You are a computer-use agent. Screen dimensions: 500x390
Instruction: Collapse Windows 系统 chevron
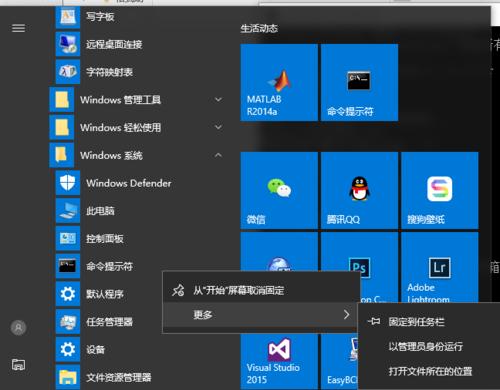click(218, 155)
